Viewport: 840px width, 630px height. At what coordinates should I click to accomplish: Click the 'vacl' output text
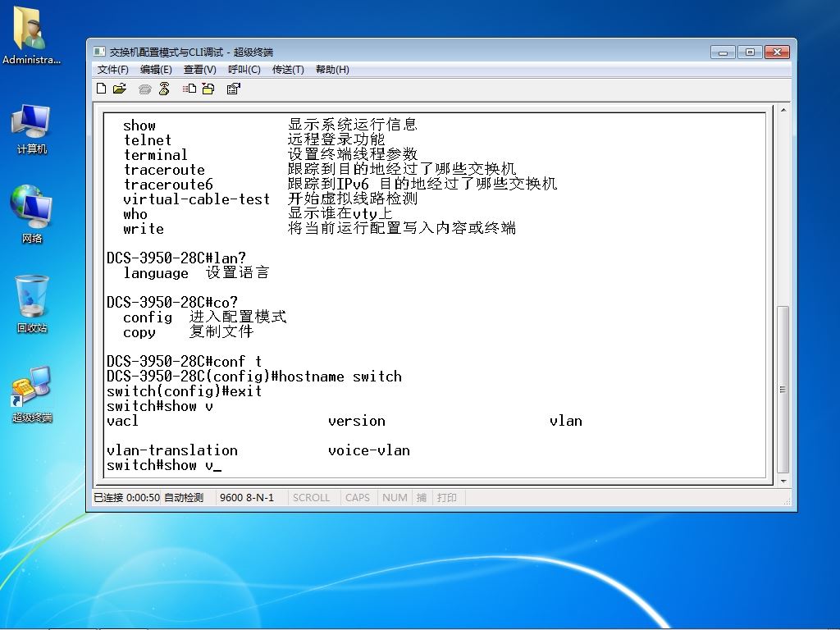point(123,421)
